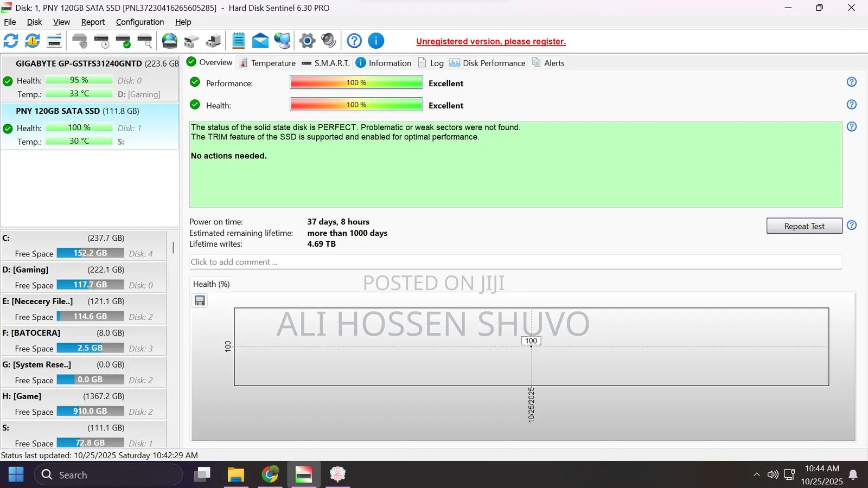Select the GIGABYTE GP-GSTFS31240GNTD disk
Image resolution: width=868 pixels, height=488 pixels.
coord(79,63)
